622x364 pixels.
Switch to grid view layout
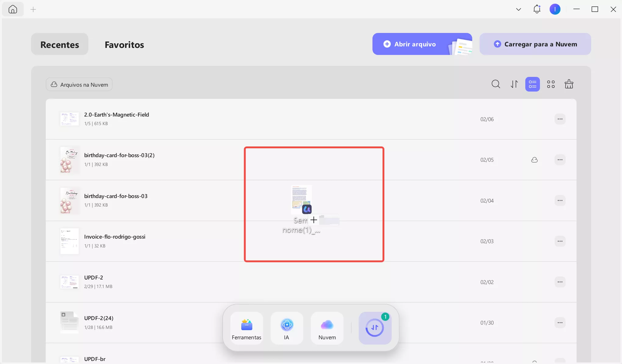click(551, 84)
